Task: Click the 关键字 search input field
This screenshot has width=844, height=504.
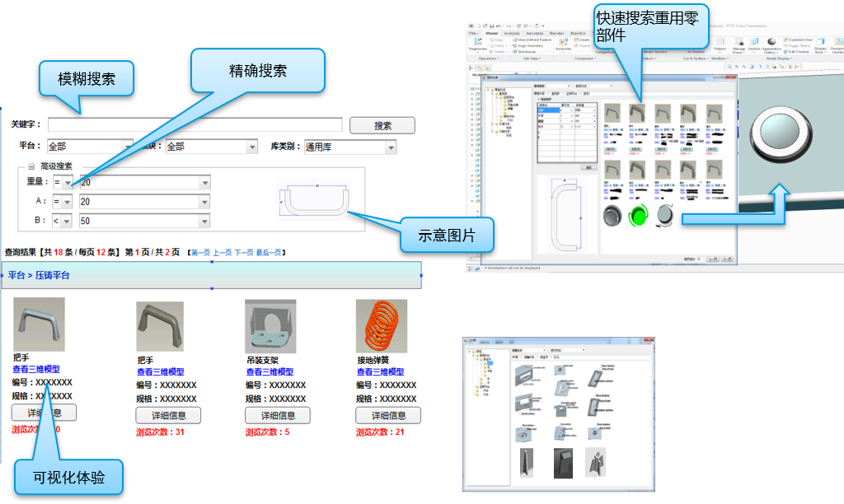Action: tap(195, 125)
